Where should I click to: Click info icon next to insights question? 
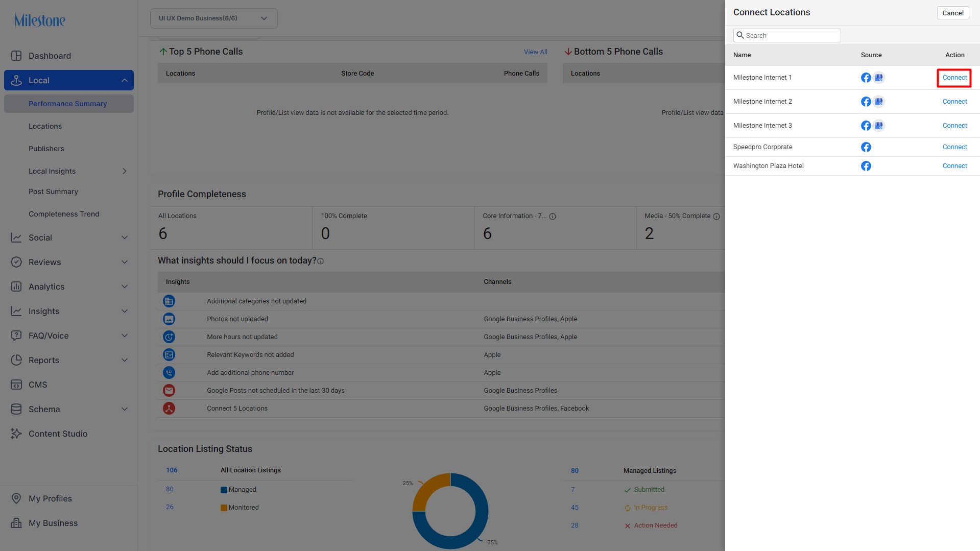[320, 261]
